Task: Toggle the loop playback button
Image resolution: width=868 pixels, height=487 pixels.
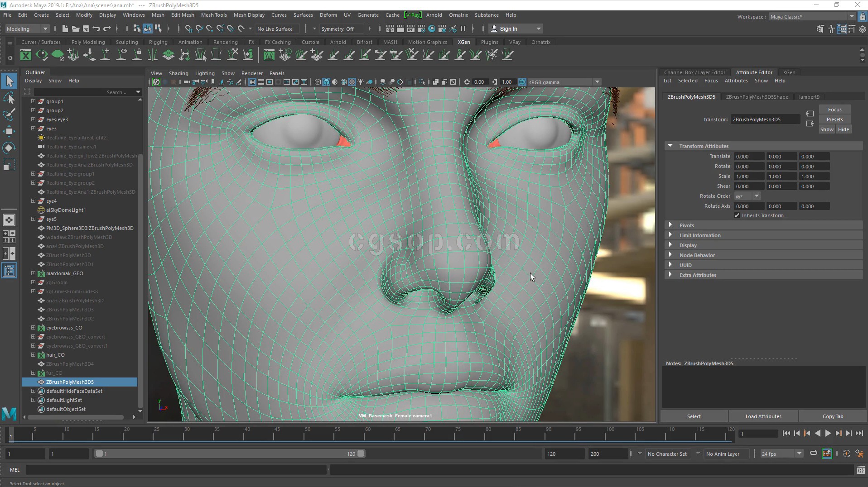Action: tap(813, 454)
